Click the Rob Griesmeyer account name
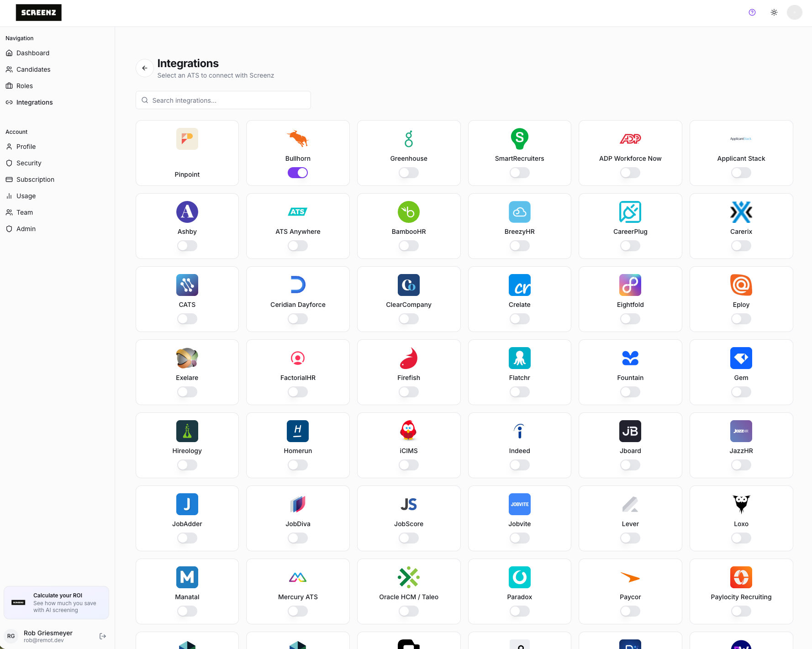Screen dimensions: 812x649 48,633
